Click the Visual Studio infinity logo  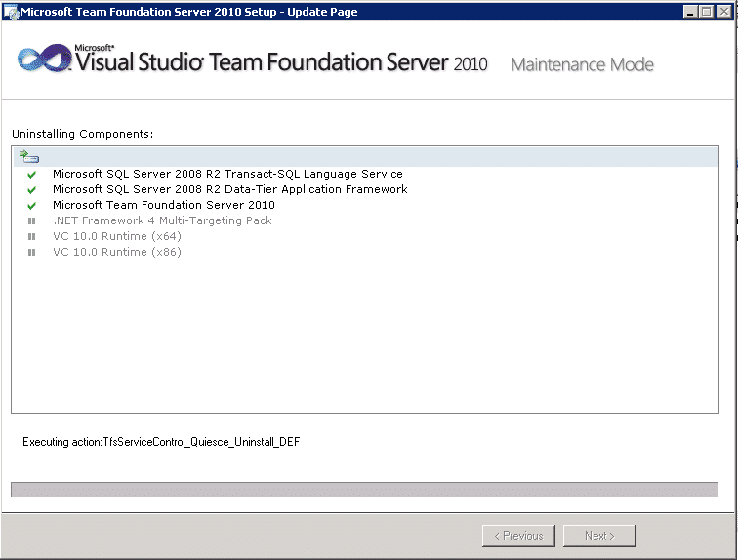[x=44, y=59]
